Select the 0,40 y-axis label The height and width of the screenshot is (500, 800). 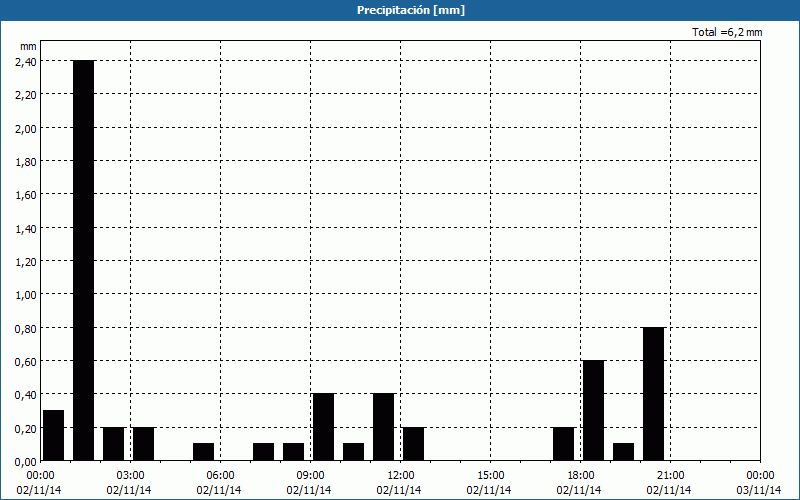click(x=26, y=395)
